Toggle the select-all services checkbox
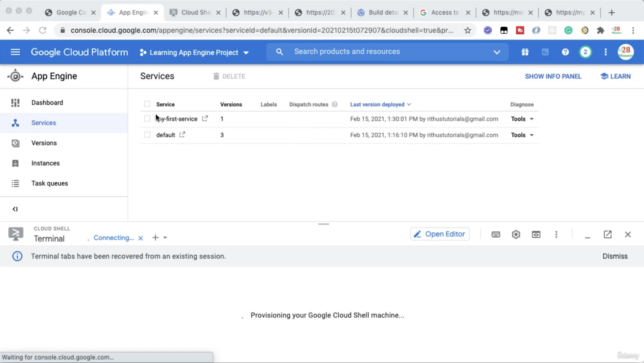Image resolution: width=644 pixels, height=363 pixels. (147, 104)
